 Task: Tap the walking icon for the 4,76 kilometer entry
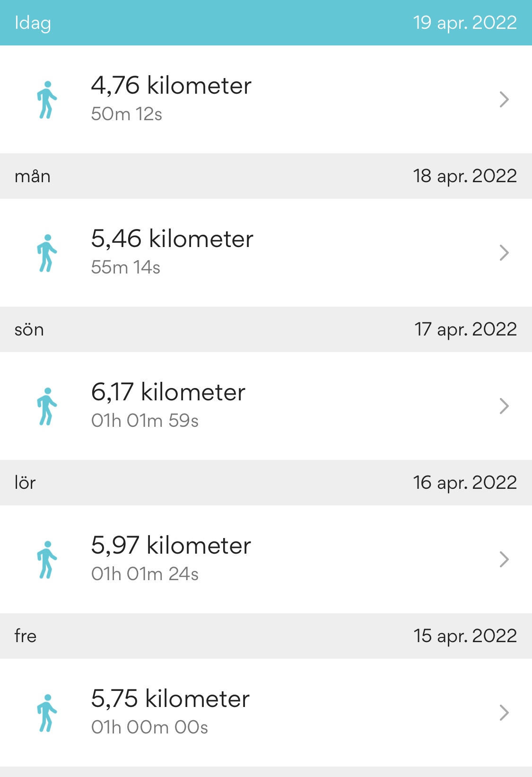tap(47, 100)
